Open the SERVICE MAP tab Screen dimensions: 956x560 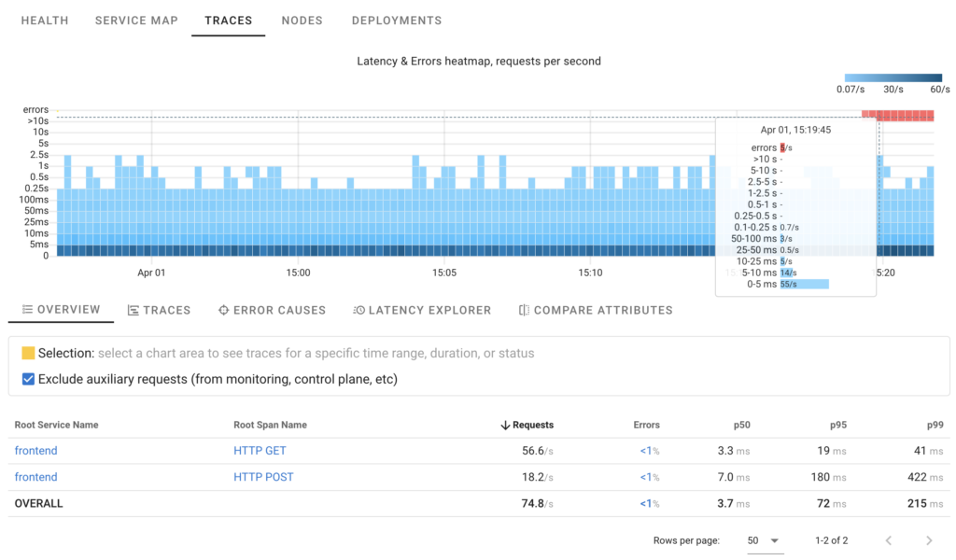[x=136, y=20]
